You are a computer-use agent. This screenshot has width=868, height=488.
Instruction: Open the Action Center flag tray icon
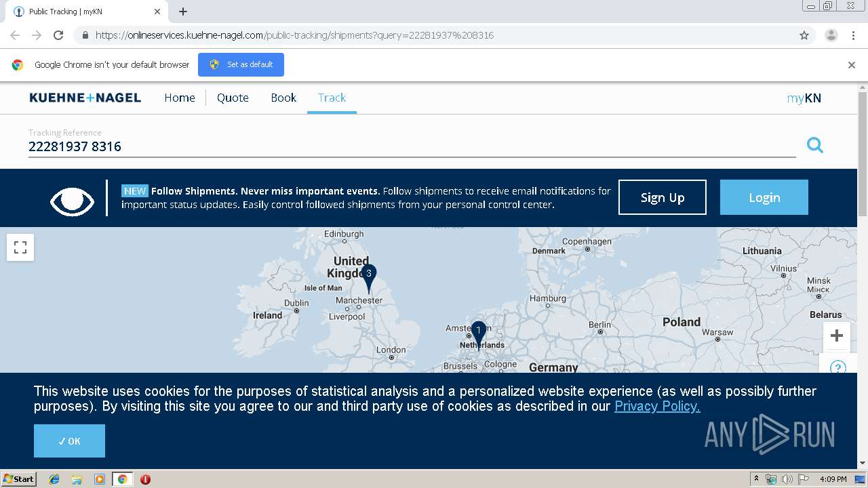803,479
